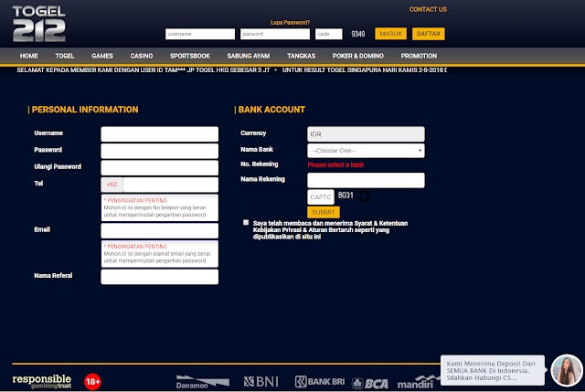
Task: Focus the header code field
Action: point(329,34)
